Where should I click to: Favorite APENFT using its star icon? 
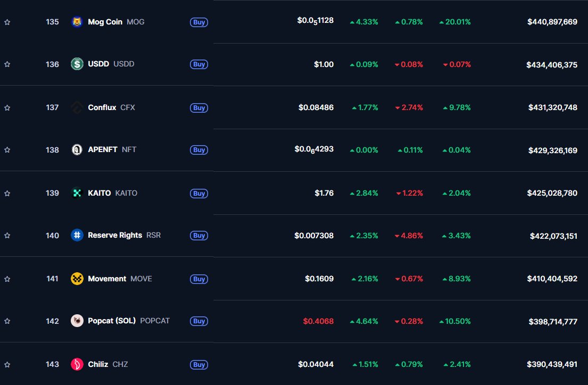pyautogui.click(x=7, y=149)
